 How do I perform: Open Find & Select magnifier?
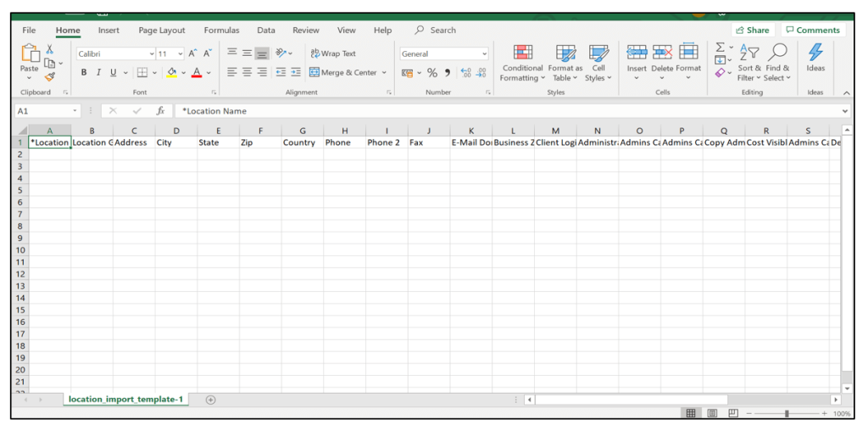pos(776,63)
